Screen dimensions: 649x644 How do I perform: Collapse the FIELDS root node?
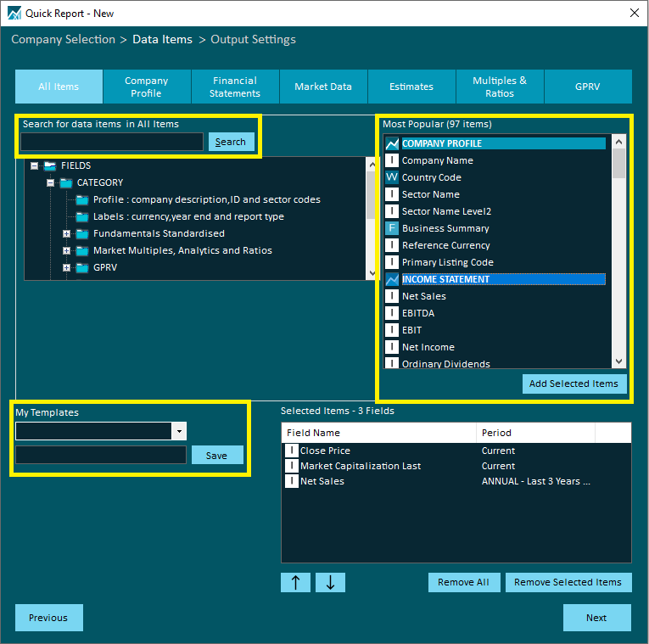point(34,165)
